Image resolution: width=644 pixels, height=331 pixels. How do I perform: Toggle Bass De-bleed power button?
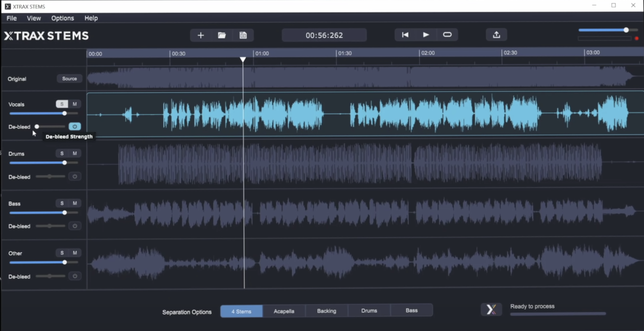tap(75, 226)
